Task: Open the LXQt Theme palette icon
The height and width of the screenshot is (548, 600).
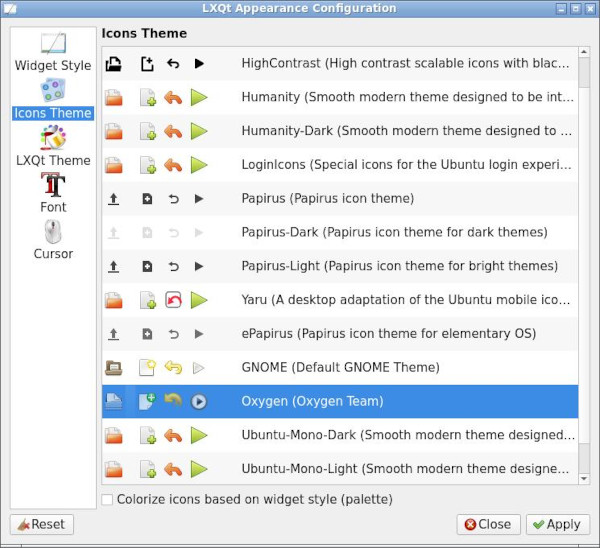Action: [53, 137]
